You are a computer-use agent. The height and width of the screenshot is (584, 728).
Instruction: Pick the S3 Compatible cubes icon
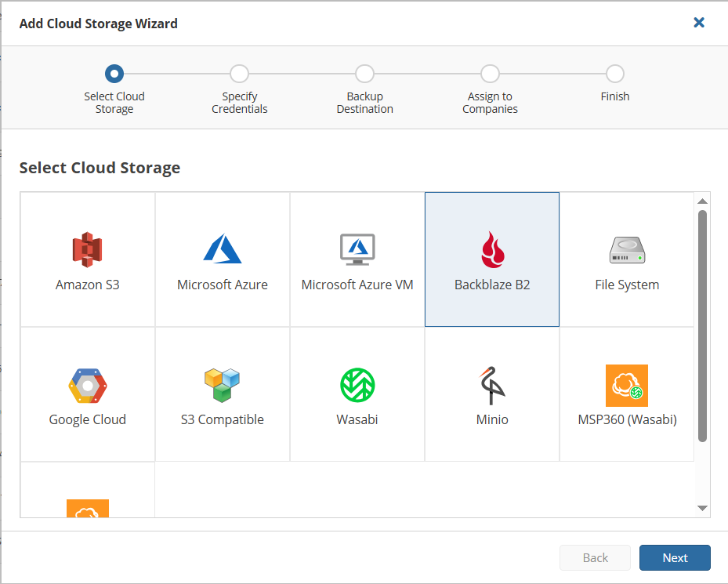point(222,385)
